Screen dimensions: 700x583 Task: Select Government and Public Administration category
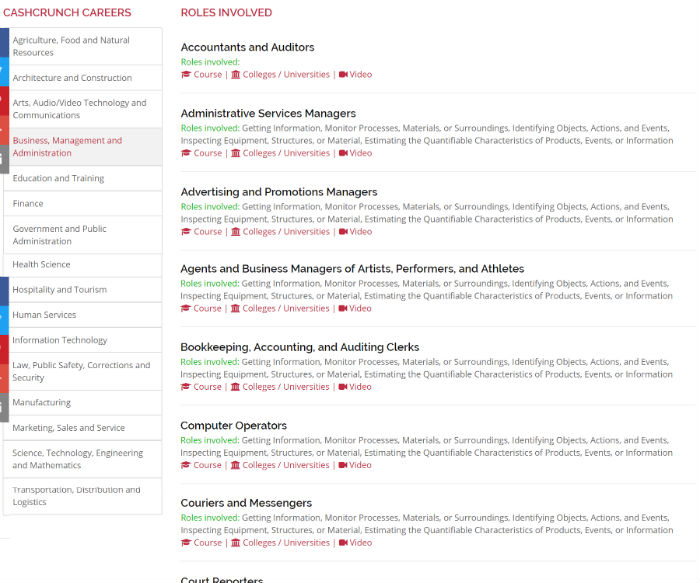pos(83,235)
